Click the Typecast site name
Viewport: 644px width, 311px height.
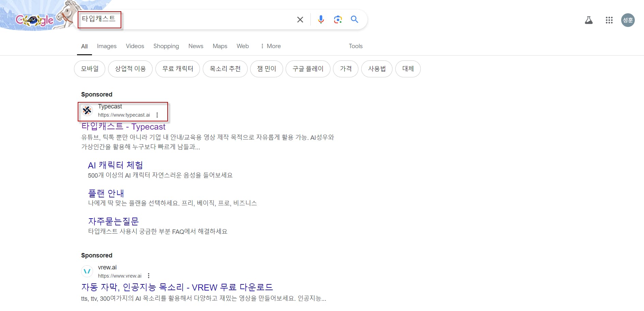[x=110, y=106]
